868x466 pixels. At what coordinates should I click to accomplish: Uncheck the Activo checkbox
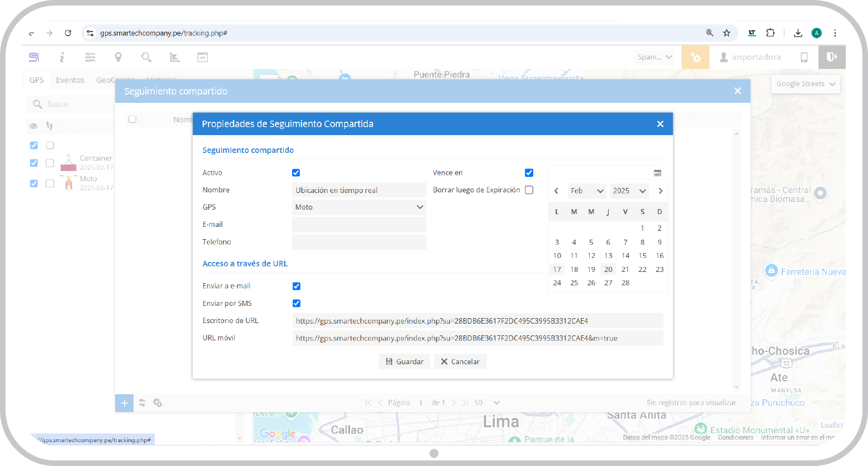coord(296,173)
